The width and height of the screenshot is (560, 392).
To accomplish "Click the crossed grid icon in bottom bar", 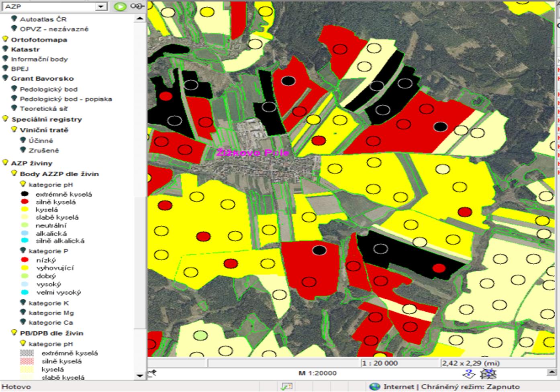I will pyautogui.click(x=488, y=374).
